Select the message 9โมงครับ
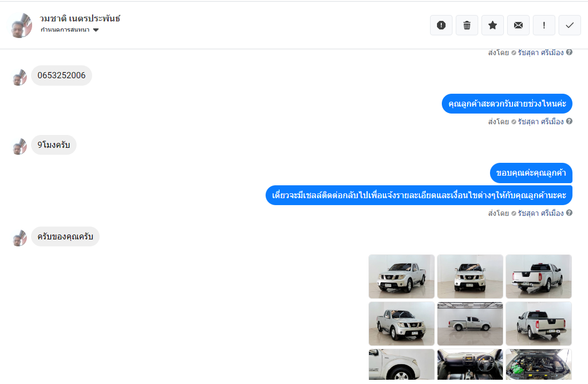This screenshot has width=588, height=384. (x=54, y=145)
